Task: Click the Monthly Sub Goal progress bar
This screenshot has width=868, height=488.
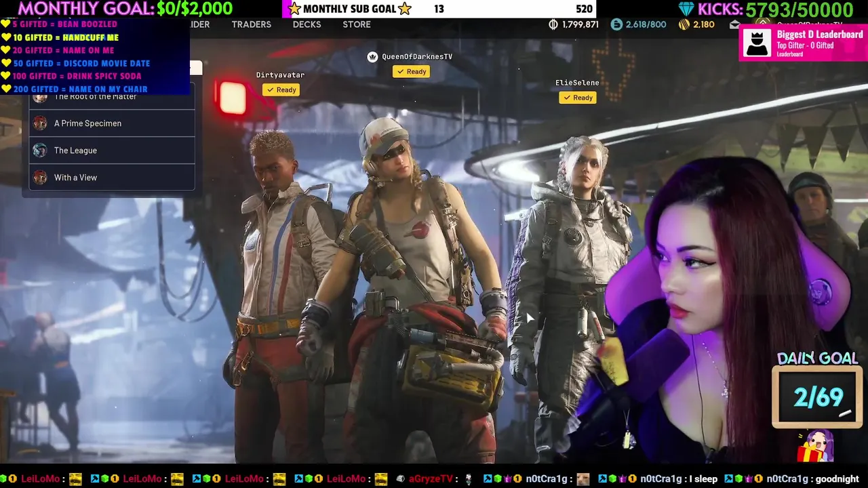Action: pos(439,9)
